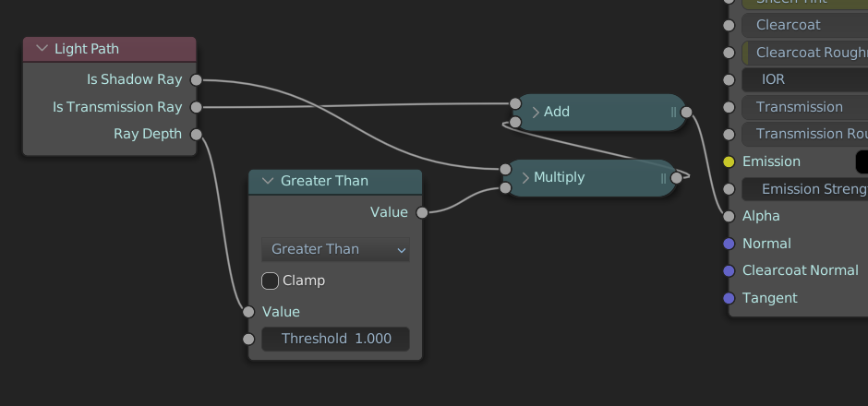868x406 pixels.
Task: Click the Add node top input socket
Action: 515,102
